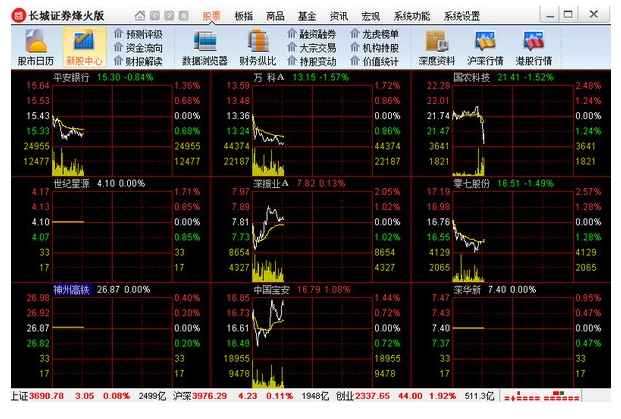
Task: Open 价值统计 item
Action: click(x=375, y=61)
